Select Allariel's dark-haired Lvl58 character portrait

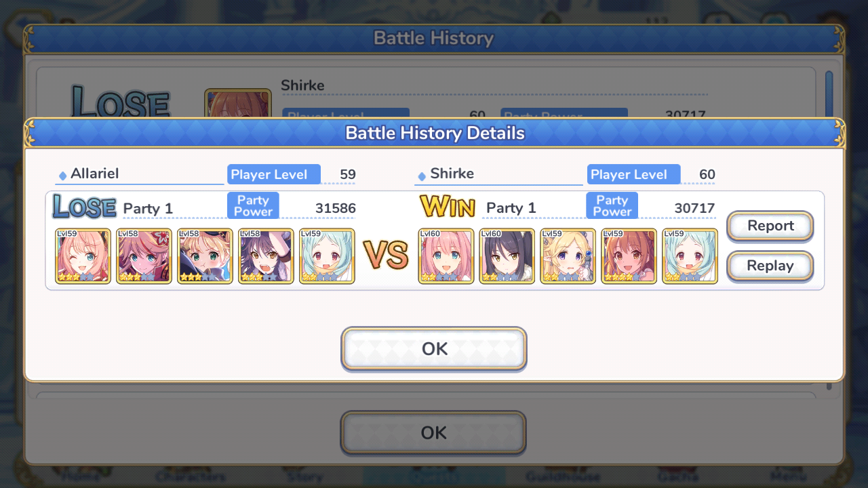[x=266, y=256]
